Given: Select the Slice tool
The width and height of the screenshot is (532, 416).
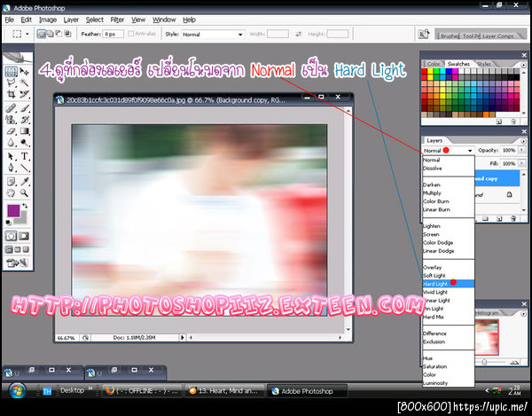Looking at the screenshot, I should 24,94.
